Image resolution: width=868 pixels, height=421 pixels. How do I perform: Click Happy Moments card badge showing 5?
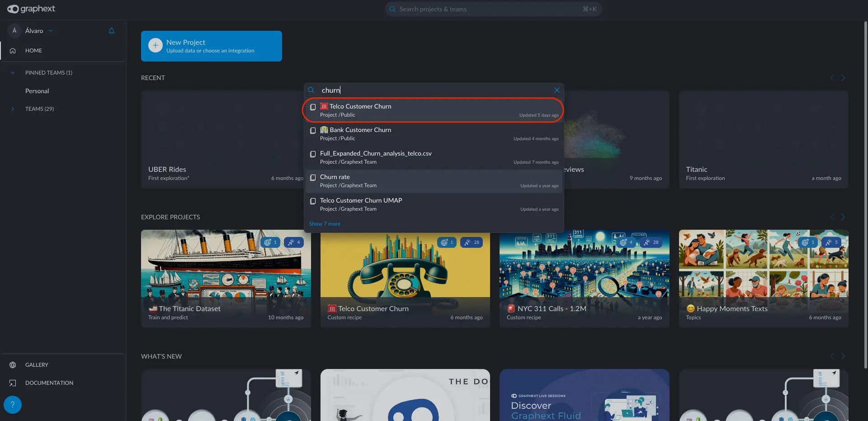coord(831,242)
